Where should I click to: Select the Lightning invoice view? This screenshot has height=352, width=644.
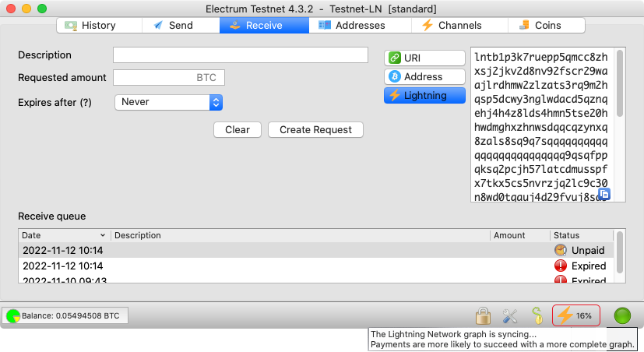coord(424,96)
